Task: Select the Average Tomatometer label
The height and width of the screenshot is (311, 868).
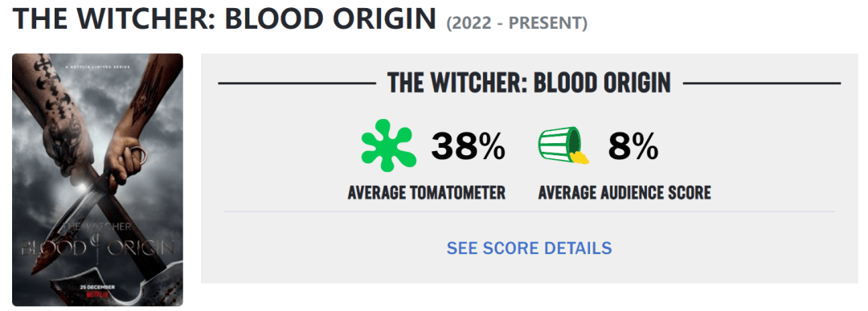Action: pyautogui.click(x=426, y=193)
